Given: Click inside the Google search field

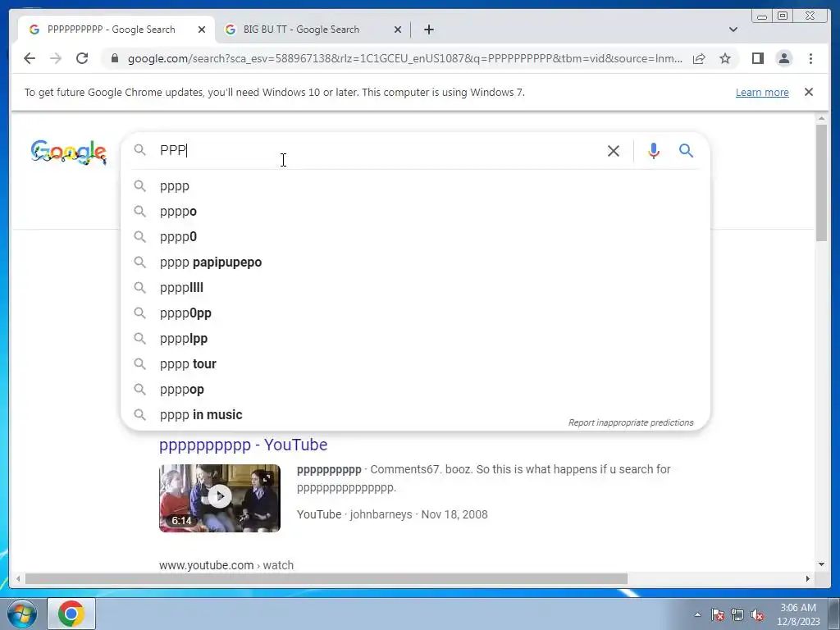Looking at the screenshot, I should point(379,151).
